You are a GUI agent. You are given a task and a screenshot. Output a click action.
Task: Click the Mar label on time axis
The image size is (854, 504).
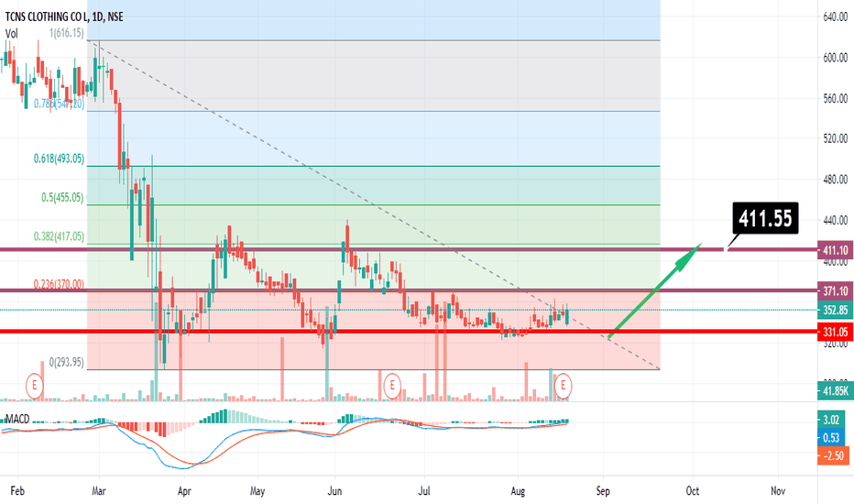99,491
